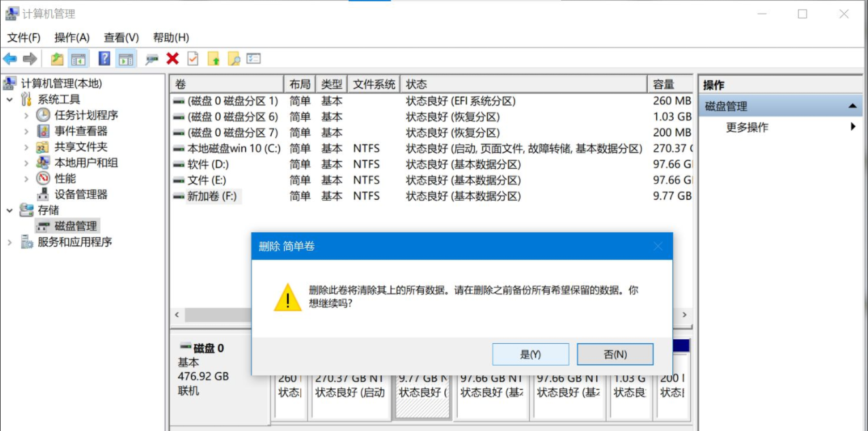Screen dimensions: 868x431
Task: Expand the 服务和应用程序 tree node
Action: tap(10, 242)
